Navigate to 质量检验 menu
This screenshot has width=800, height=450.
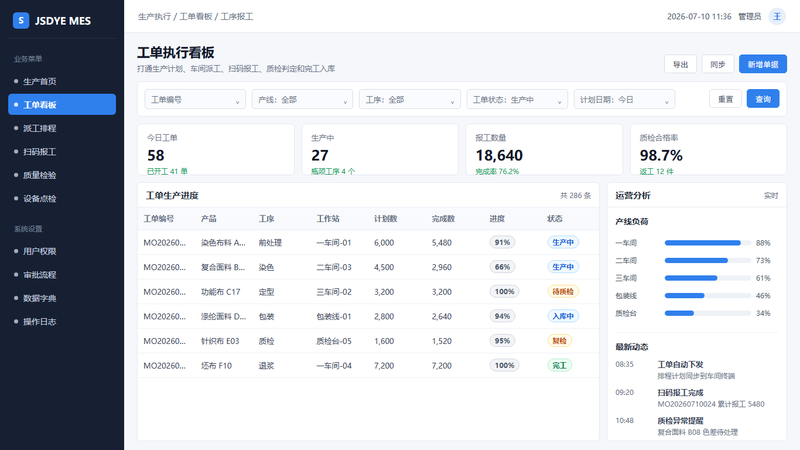[x=62, y=175]
